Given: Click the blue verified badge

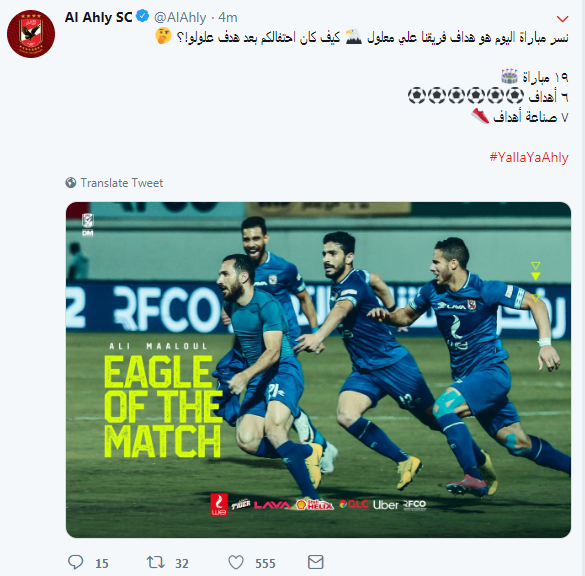Looking at the screenshot, I should click(142, 17).
